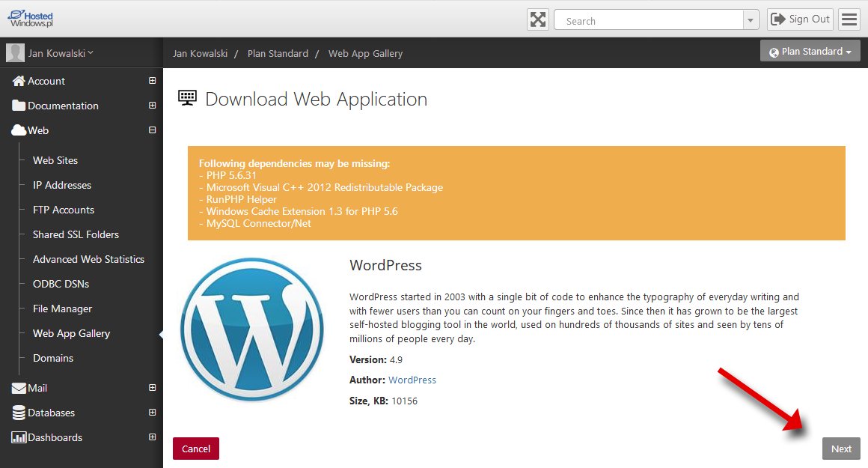868x468 pixels.
Task: Open FTP Accounts menu item
Action: 64,210
